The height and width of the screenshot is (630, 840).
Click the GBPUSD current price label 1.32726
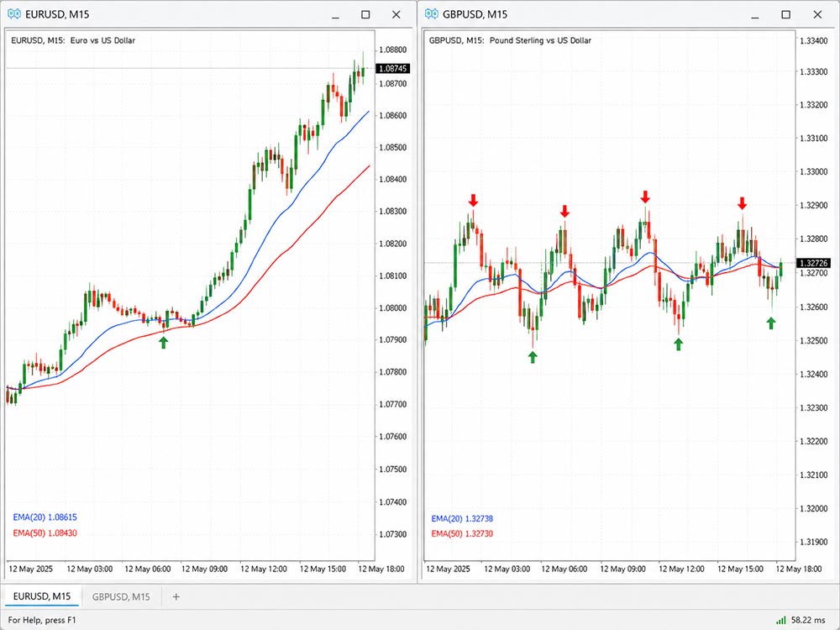coord(814,263)
